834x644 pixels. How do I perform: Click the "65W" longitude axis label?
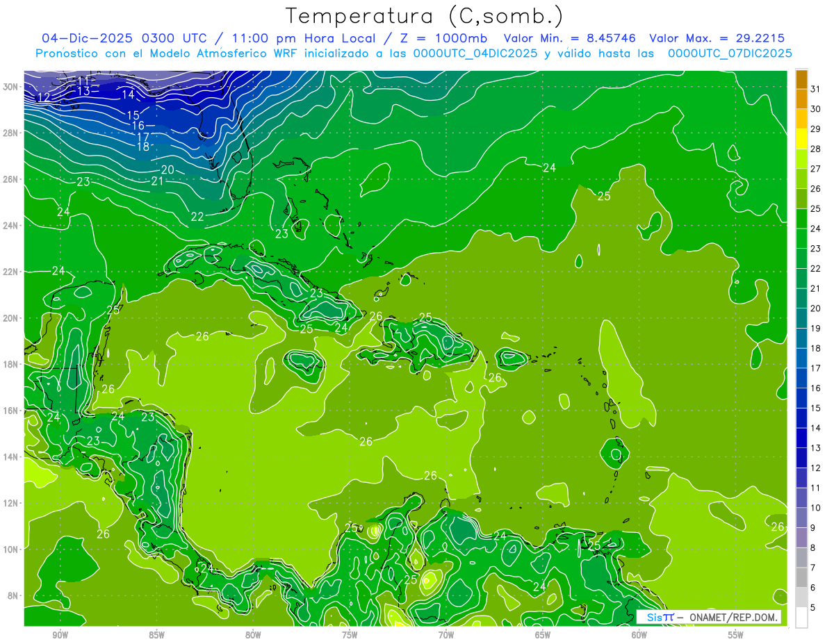point(543,635)
